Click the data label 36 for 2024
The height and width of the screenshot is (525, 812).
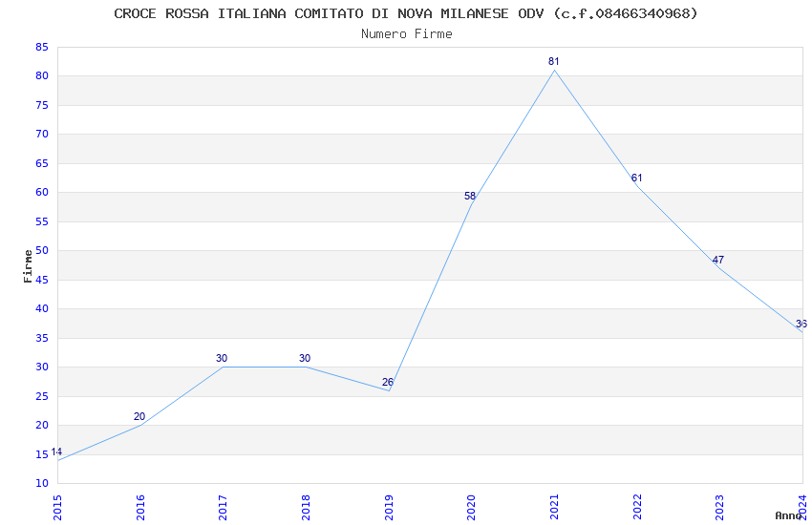[801, 325]
